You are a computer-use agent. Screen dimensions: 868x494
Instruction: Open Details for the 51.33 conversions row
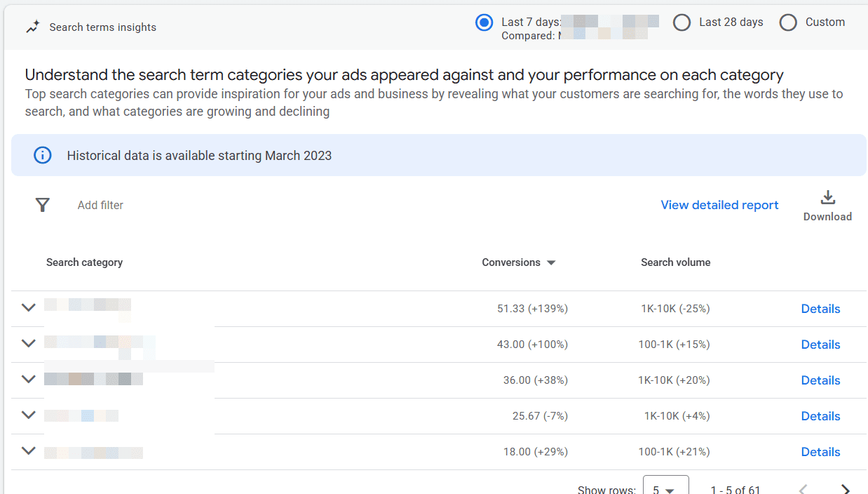coord(820,309)
